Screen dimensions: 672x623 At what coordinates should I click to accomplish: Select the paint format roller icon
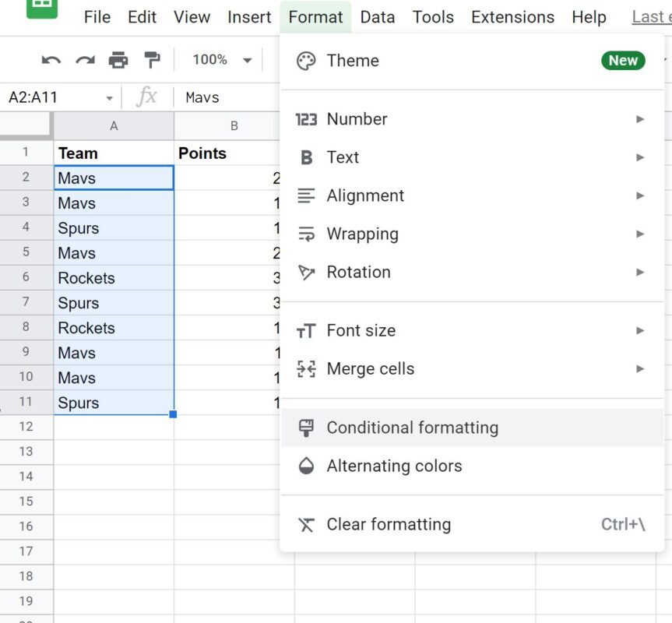[152, 60]
